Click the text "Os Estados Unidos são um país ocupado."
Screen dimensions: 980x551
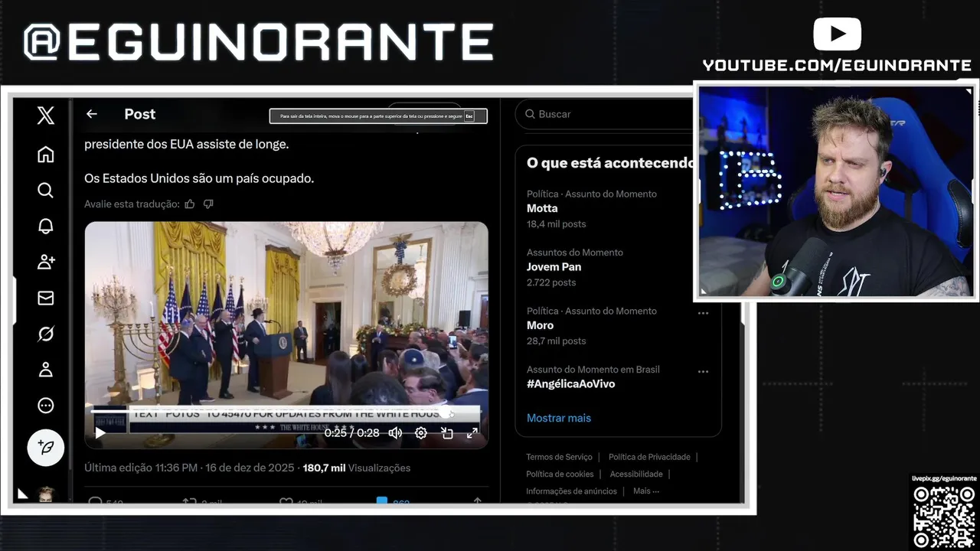(199, 178)
